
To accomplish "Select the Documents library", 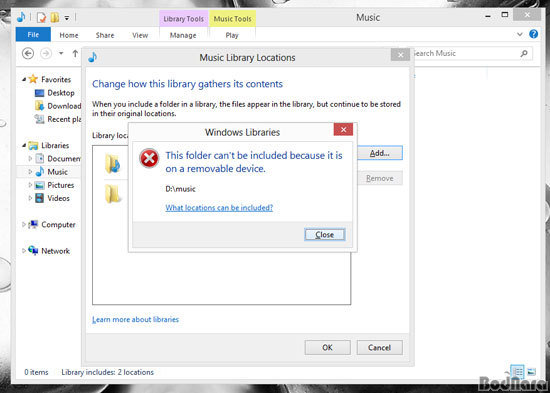I will (64, 159).
